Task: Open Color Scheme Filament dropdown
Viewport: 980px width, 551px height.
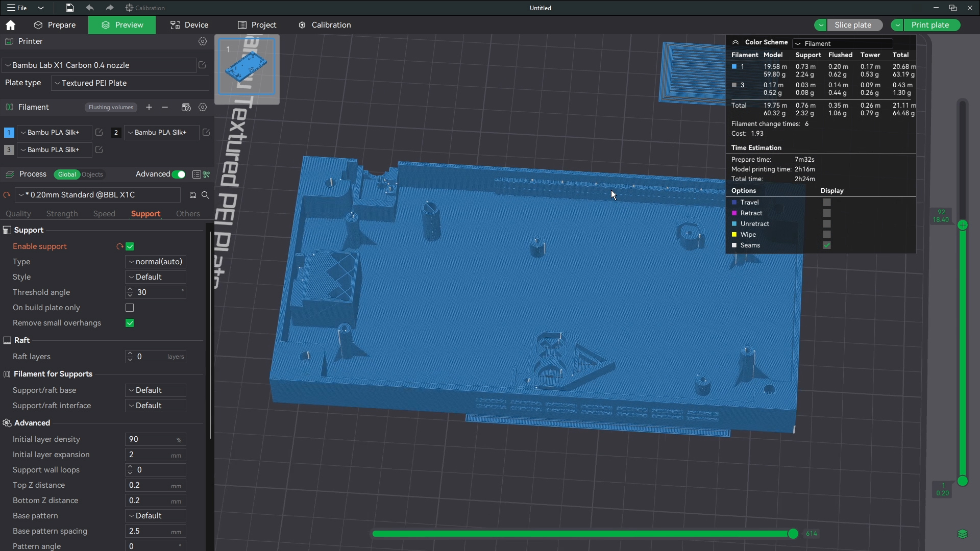Action: coord(842,43)
